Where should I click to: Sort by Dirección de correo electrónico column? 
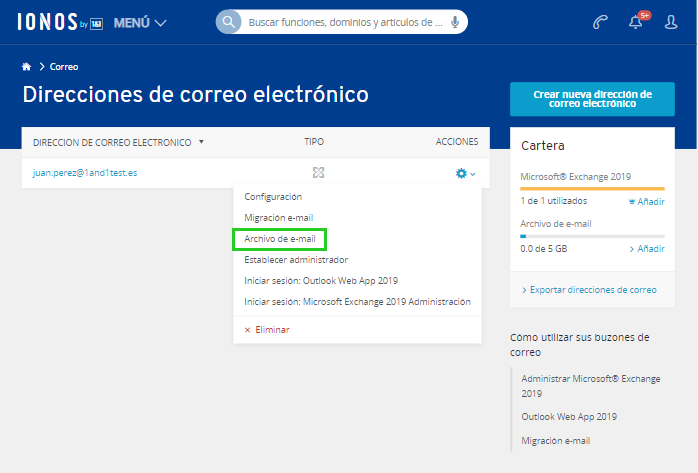pos(118,142)
